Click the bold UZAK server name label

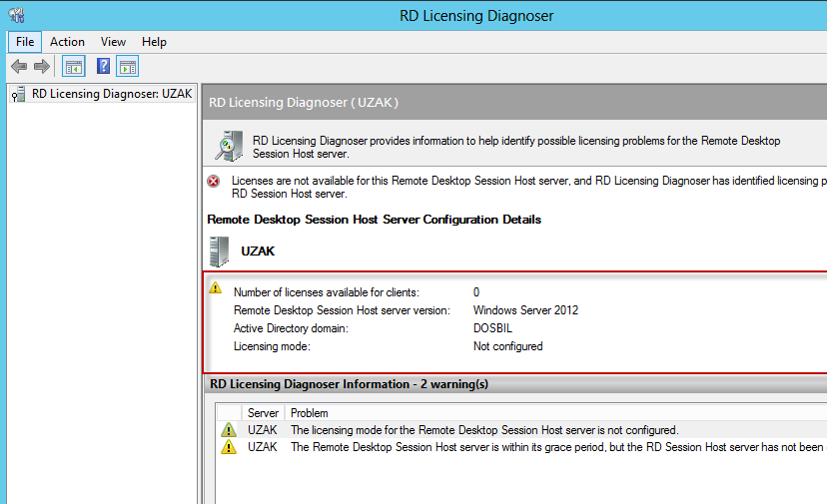pos(258,251)
